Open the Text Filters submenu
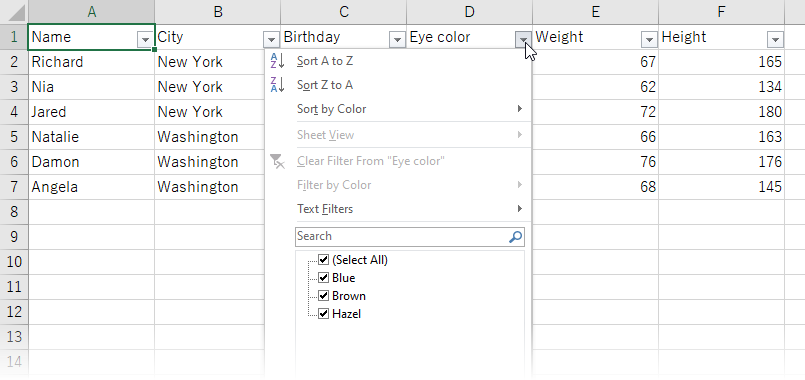The height and width of the screenshot is (380, 805). (398, 209)
